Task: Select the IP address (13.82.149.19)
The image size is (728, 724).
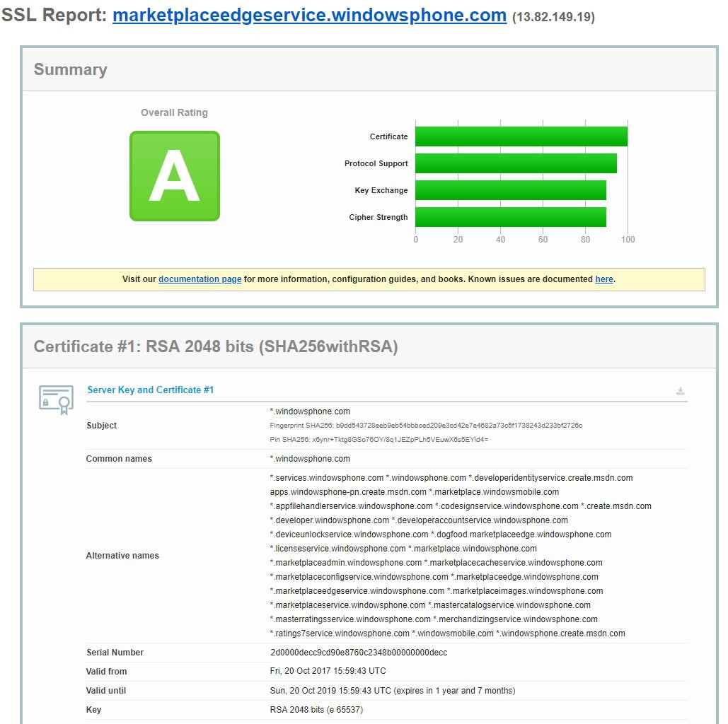Action: [x=553, y=17]
